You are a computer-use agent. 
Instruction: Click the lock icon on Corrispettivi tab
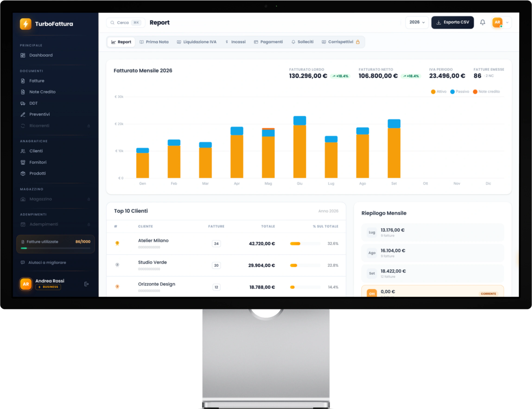point(358,42)
